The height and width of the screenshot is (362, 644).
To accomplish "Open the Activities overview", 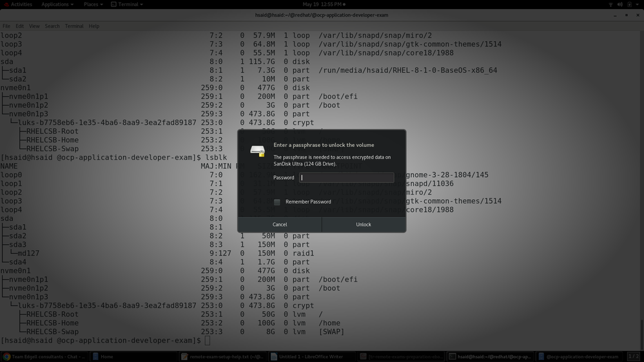I will 21,5.
